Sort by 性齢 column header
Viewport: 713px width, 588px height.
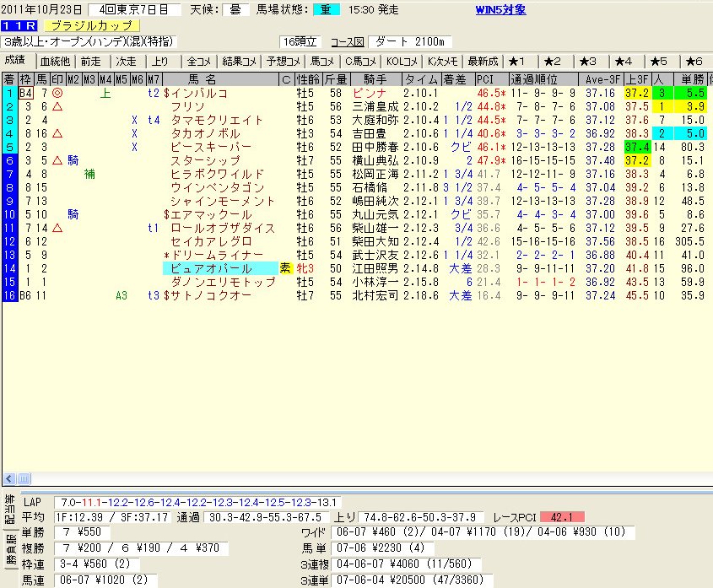pyautogui.click(x=308, y=79)
